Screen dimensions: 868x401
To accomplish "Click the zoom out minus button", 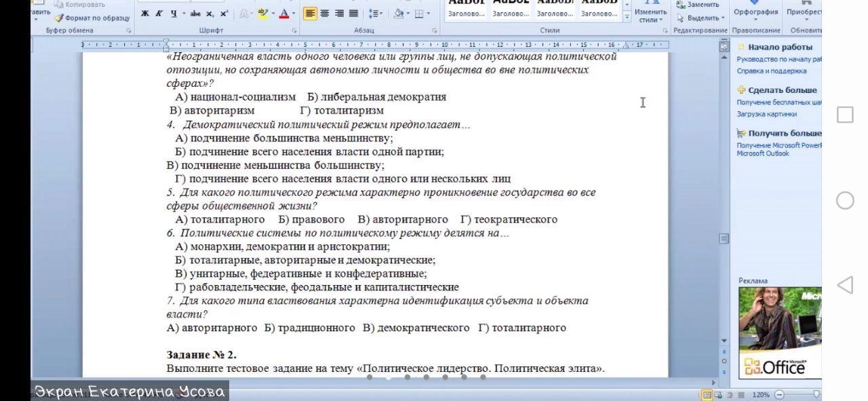I will (x=778, y=395).
